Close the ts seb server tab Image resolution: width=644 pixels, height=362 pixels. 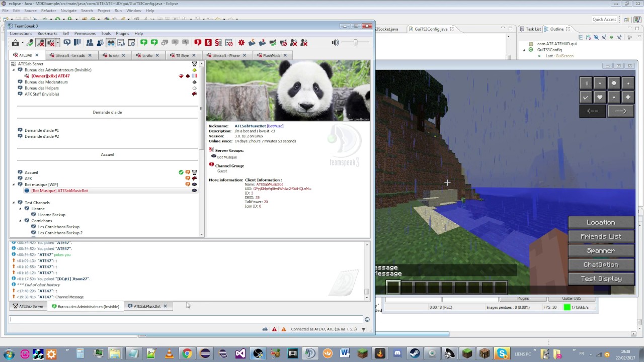coord(124,55)
